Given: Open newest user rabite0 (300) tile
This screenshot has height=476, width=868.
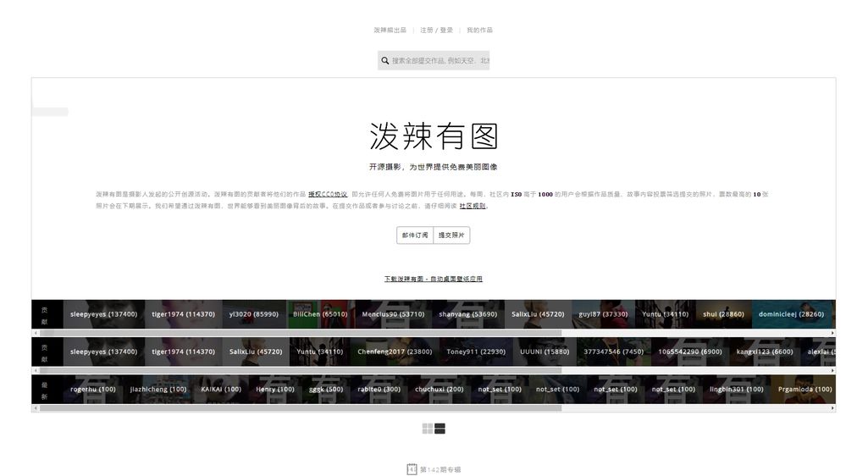Looking at the screenshot, I should [x=379, y=389].
